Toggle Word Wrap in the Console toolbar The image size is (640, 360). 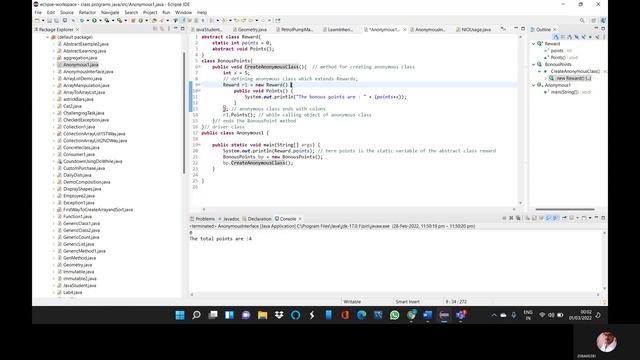(541, 218)
